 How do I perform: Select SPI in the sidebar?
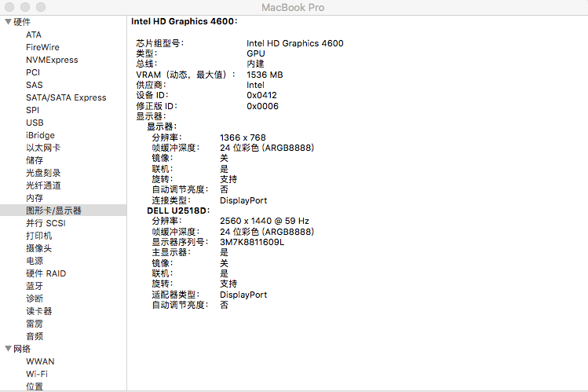[32, 110]
